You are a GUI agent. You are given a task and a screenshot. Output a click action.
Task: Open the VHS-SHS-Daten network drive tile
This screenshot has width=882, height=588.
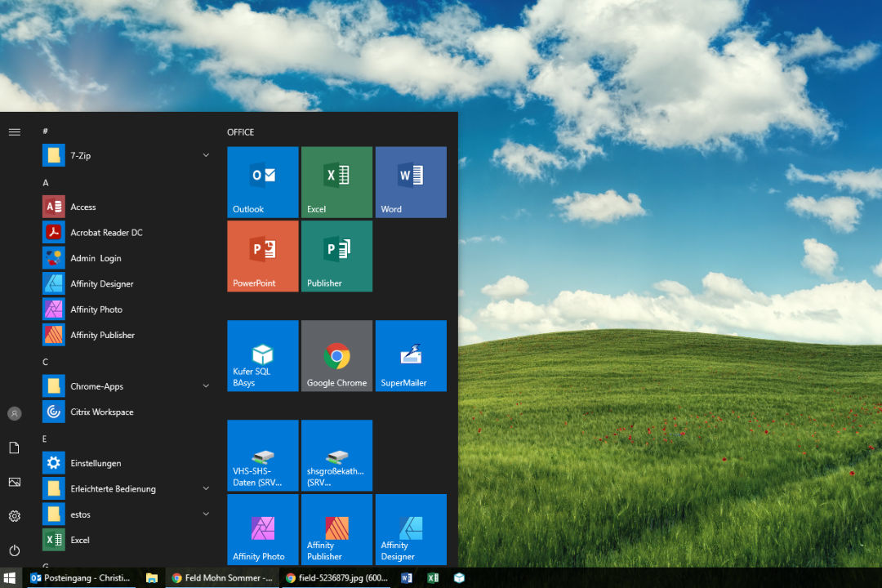pyautogui.click(x=263, y=455)
